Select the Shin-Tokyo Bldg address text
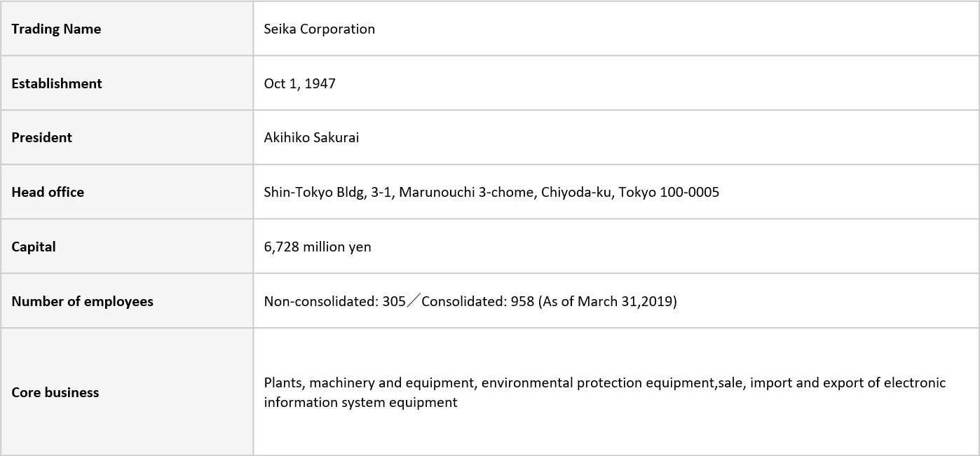 [491, 192]
